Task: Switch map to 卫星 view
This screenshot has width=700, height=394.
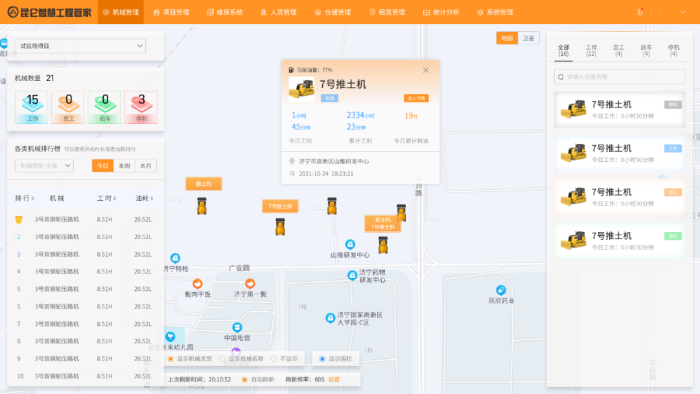Action: (529, 38)
